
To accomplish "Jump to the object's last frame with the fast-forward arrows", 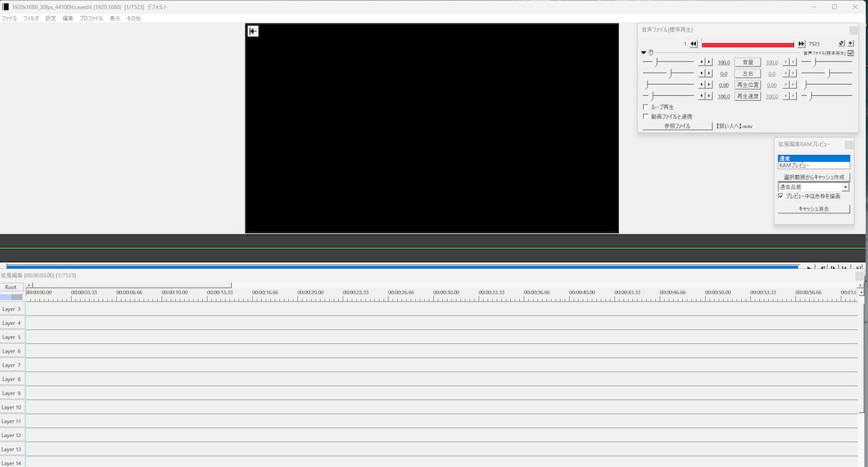I will [x=802, y=44].
